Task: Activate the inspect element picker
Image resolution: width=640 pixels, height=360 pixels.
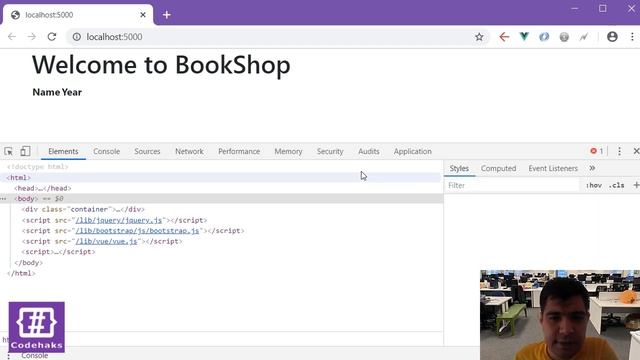Action: 8,151
